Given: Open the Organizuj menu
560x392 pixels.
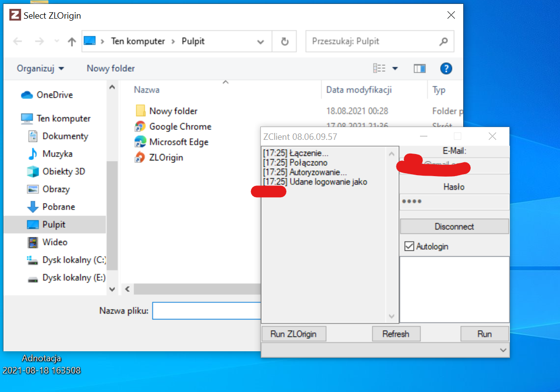Looking at the screenshot, I should point(40,68).
